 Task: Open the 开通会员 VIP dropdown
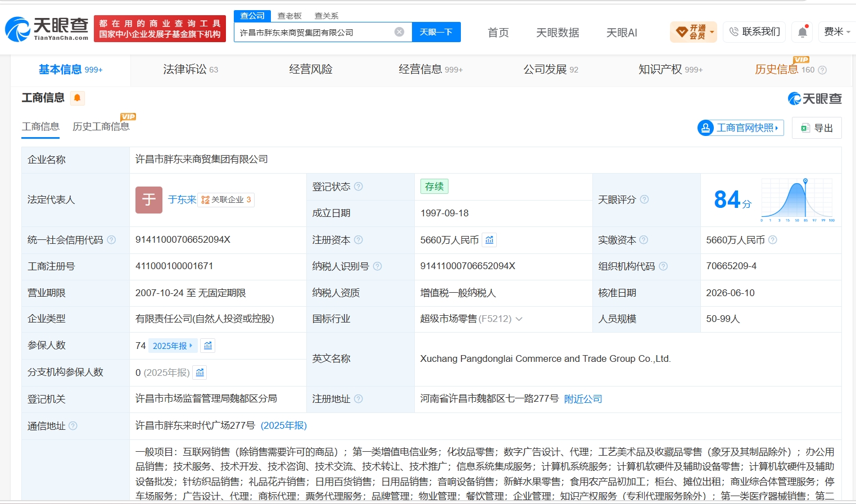coord(694,32)
